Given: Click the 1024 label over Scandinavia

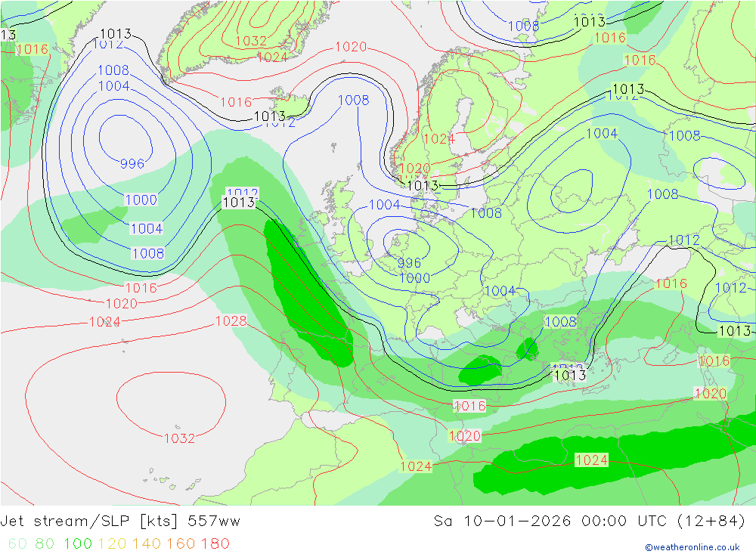Looking at the screenshot, I should pyautogui.click(x=439, y=139).
